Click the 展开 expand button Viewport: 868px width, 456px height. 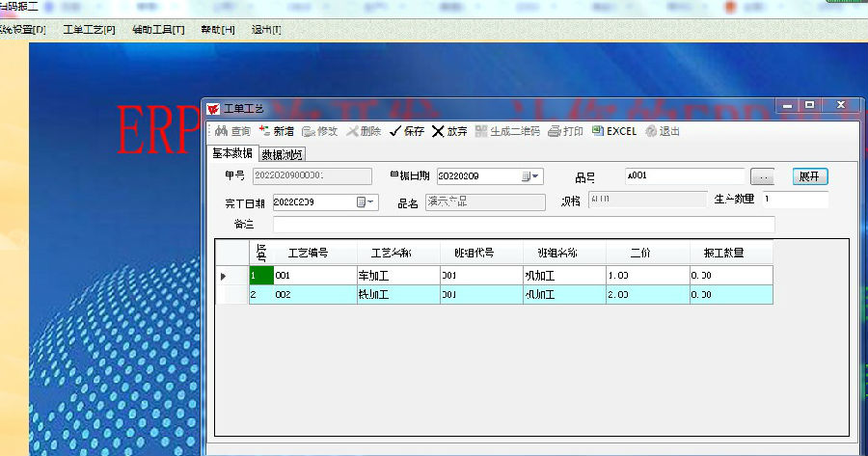[810, 176]
